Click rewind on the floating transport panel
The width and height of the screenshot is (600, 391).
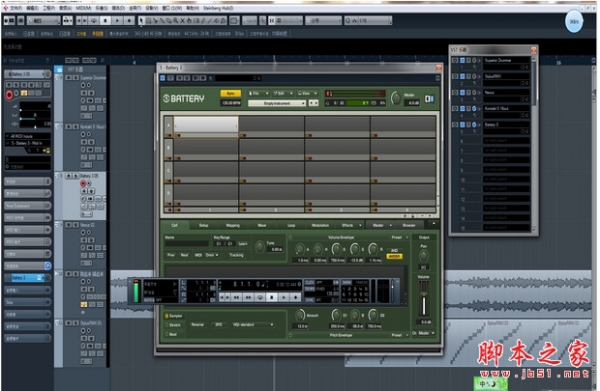pyautogui.click(x=236, y=297)
